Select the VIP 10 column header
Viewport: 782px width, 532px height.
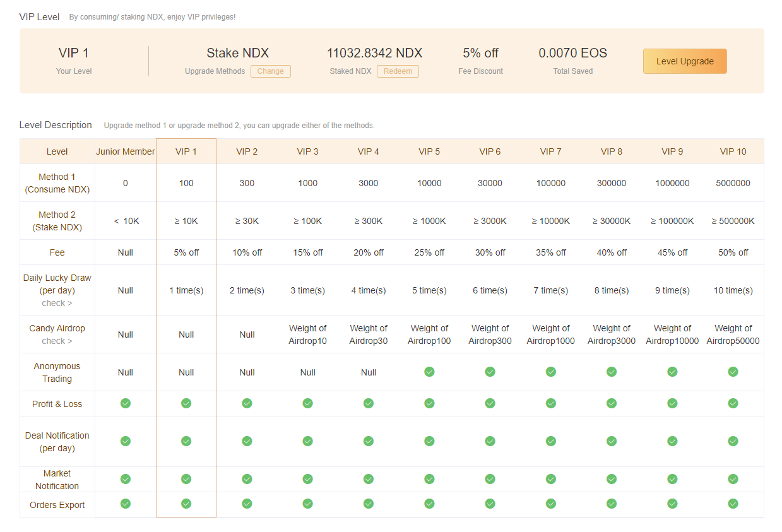click(x=733, y=151)
